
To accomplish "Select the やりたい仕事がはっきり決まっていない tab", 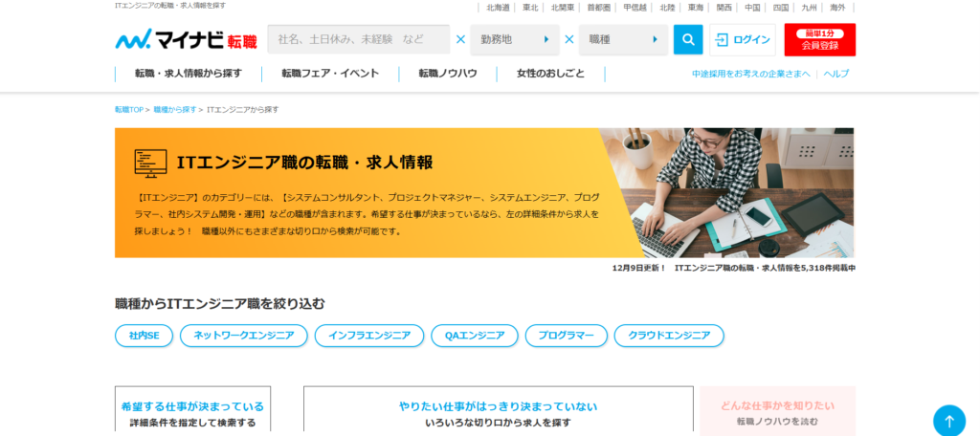I will coord(498,413).
